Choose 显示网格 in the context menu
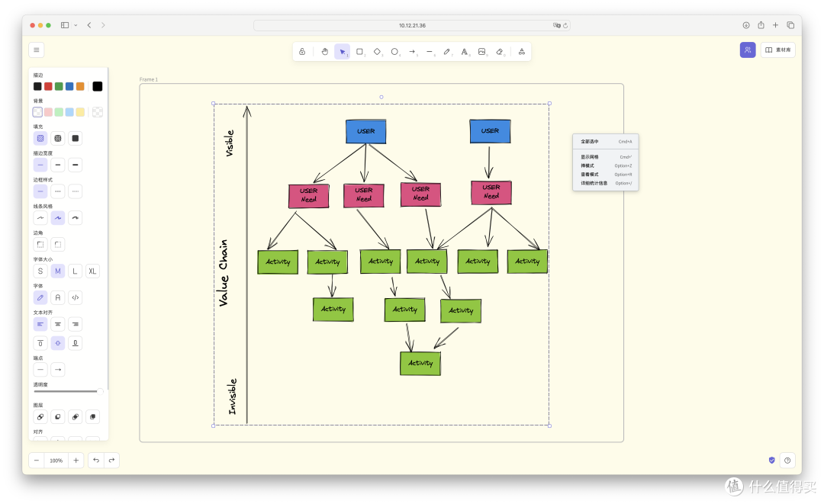824x504 pixels. [605, 157]
